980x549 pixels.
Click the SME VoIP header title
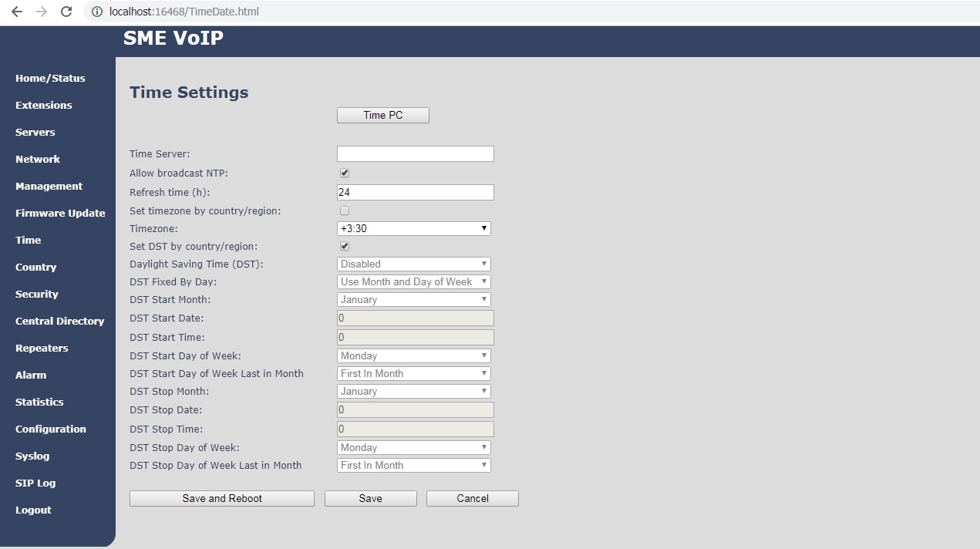(173, 38)
